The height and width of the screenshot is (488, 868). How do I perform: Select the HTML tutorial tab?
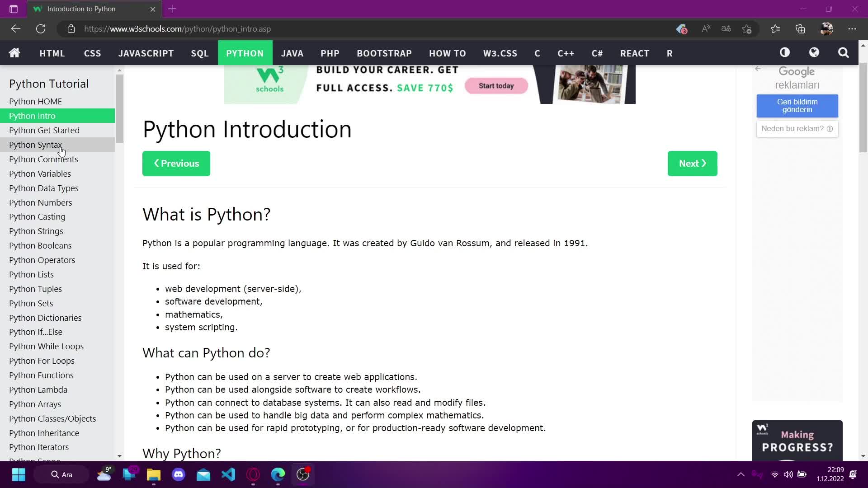pyautogui.click(x=52, y=53)
